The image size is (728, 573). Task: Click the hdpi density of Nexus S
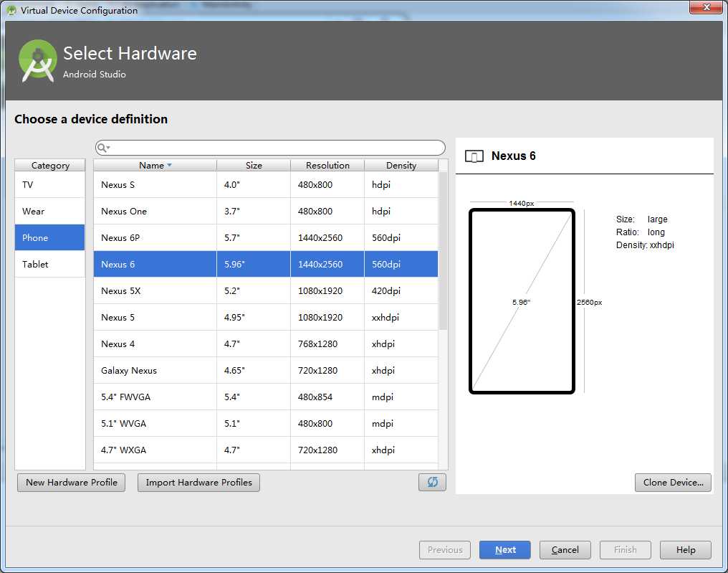tap(401, 184)
